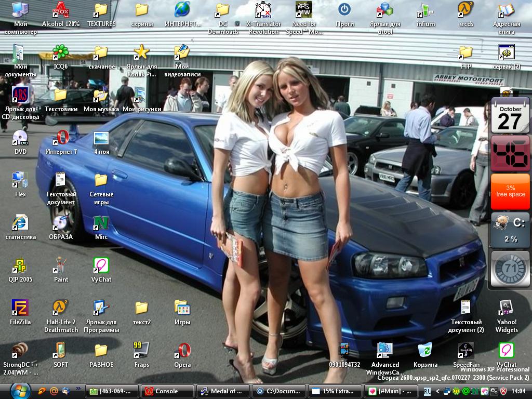Launch ICQ6 flower icon

(61, 52)
